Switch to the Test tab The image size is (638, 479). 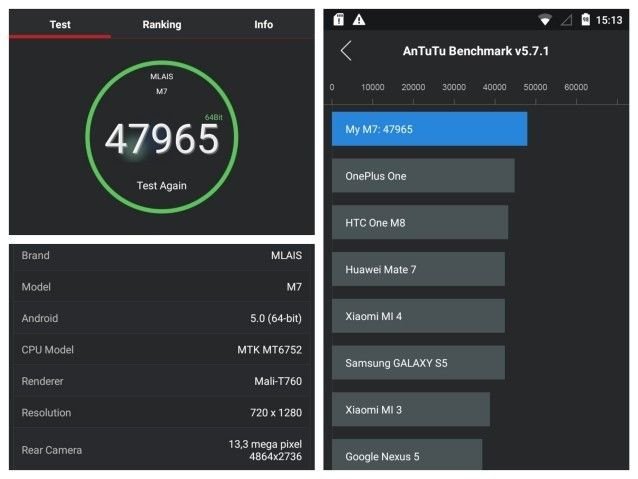tap(60, 24)
